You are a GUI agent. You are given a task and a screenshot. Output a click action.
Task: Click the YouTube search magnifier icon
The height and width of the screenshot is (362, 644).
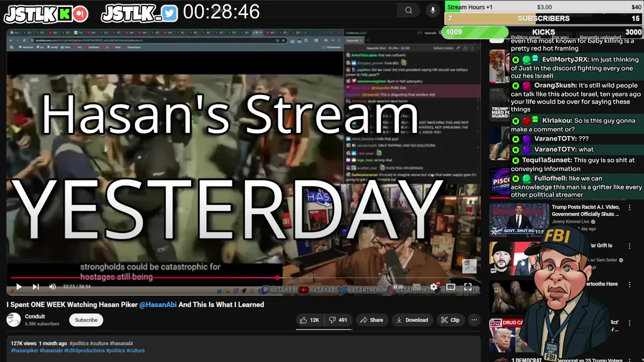409,10
